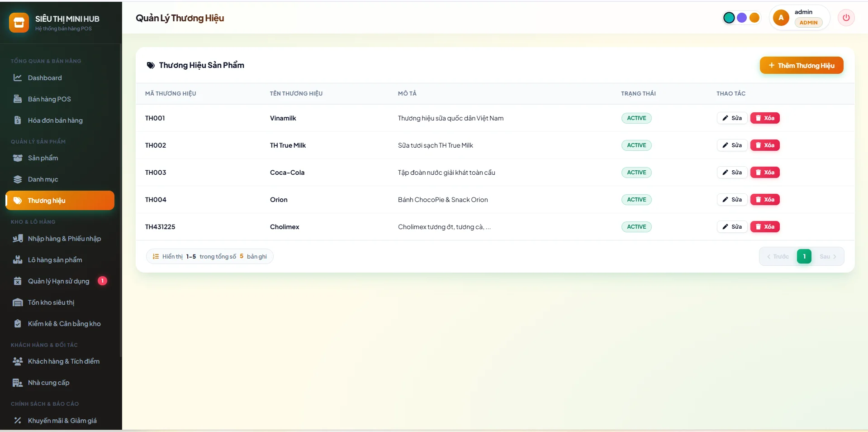Open Khách hàng & Tích điểm
The width and height of the screenshot is (868, 432).
point(60,361)
